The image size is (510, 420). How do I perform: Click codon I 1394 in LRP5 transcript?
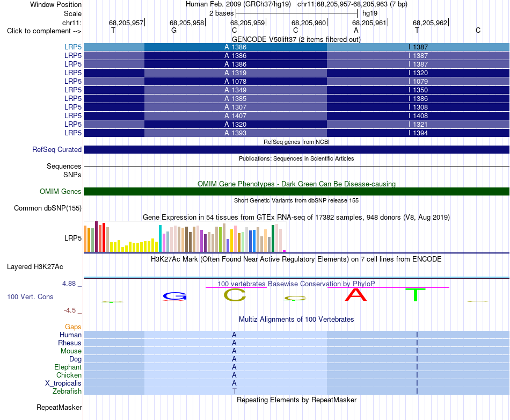[418, 133]
